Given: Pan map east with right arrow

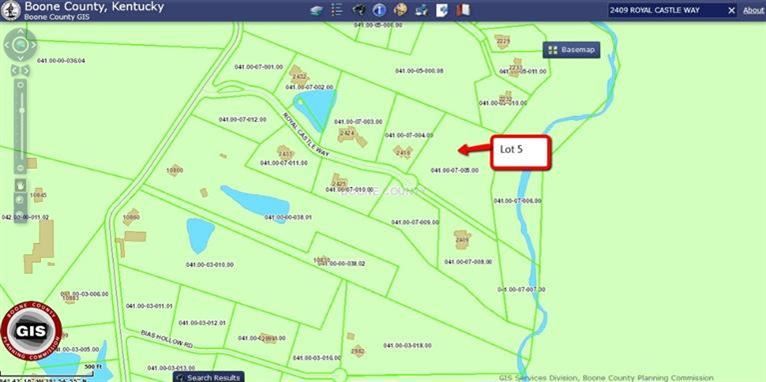Looking at the screenshot, I should [33, 45].
